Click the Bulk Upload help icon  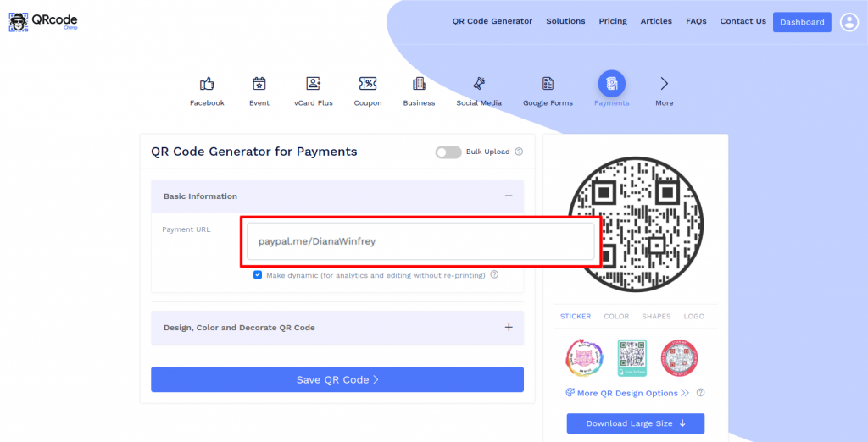pyautogui.click(x=519, y=152)
